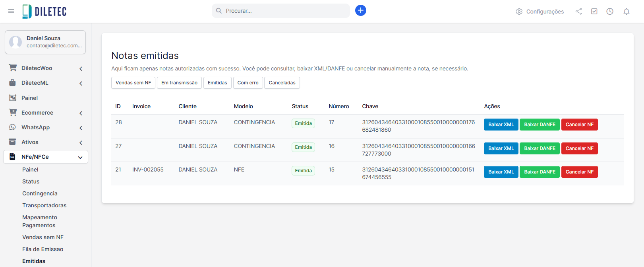
Task: Cancel the NF with ID 21
Action: point(579,172)
